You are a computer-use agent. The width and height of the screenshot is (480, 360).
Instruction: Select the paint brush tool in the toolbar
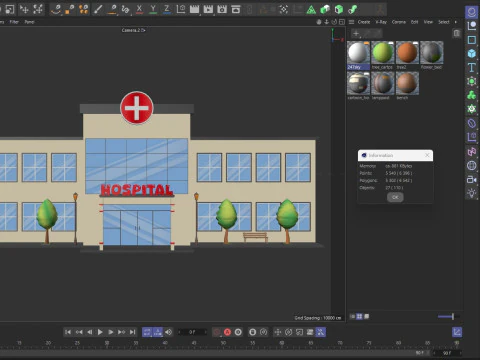(x=98, y=9)
